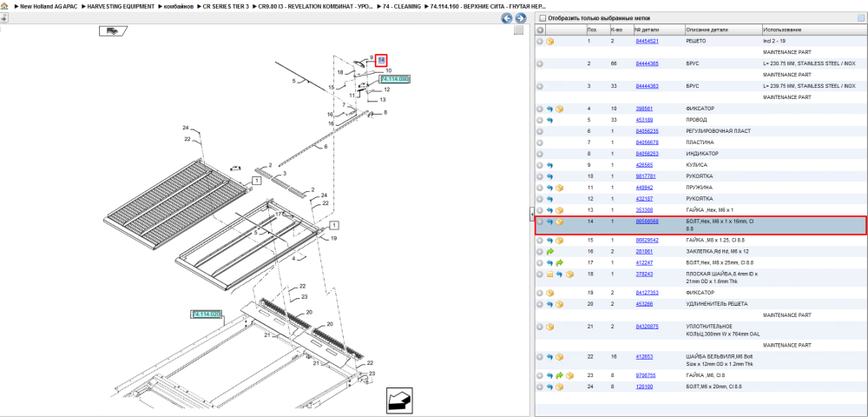Open part number link 84056878
The height and width of the screenshot is (417, 868).
[x=647, y=142]
